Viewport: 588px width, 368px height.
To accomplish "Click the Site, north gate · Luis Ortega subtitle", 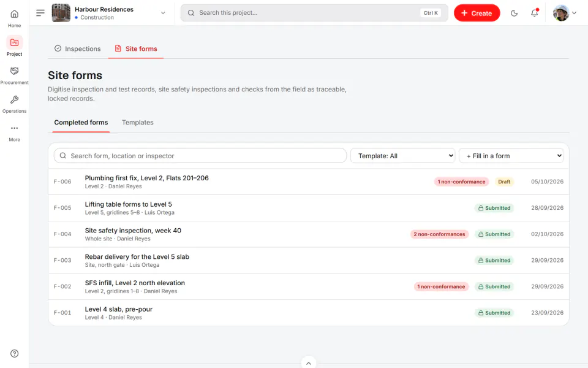I will [x=122, y=265].
